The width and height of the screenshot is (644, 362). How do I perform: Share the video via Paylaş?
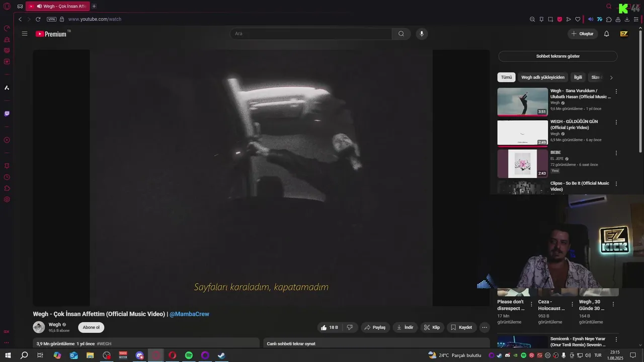[x=375, y=327]
